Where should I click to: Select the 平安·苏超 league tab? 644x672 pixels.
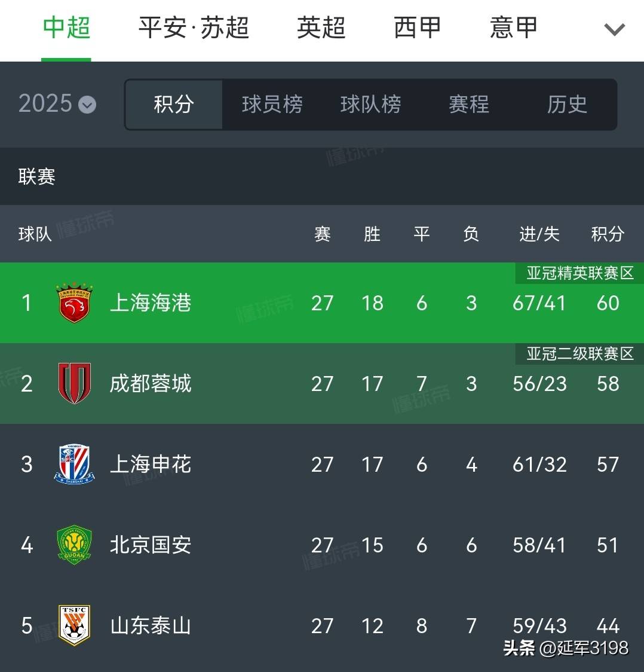(x=194, y=28)
